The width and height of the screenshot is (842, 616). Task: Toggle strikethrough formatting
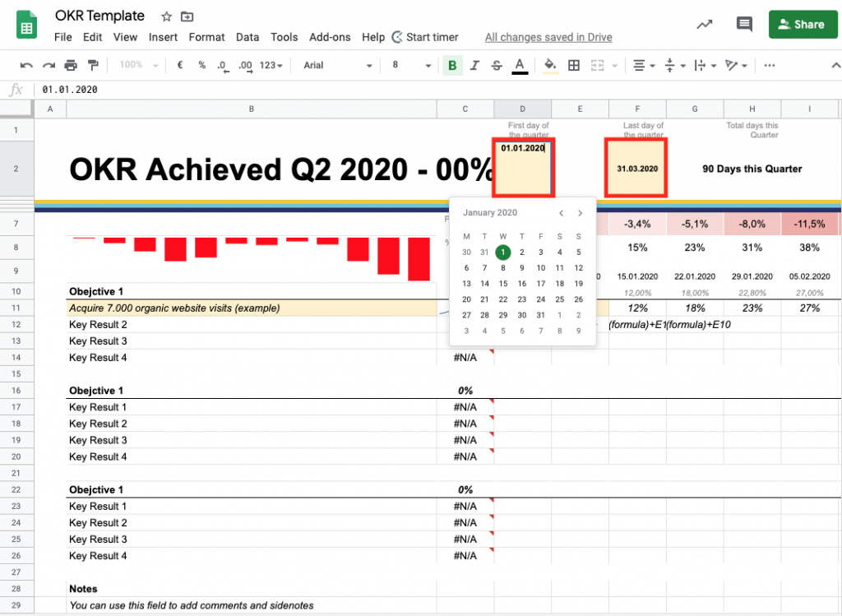(x=497, y=65)
